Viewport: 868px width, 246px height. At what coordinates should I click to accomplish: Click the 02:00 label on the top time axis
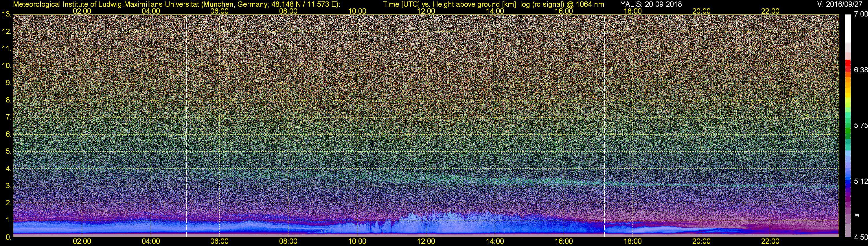click(x=82, y=11)
